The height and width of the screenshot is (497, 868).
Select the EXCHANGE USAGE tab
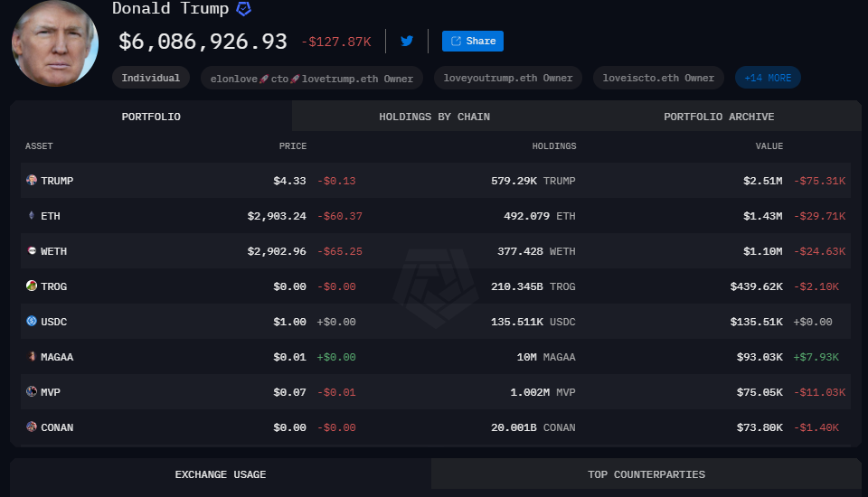(x=221, y=474)
